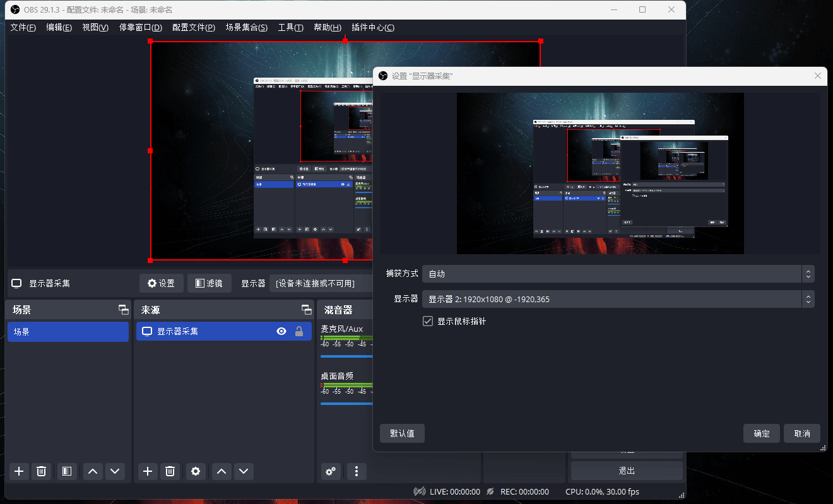Click monitor icon of 显示器采集 source row
Viewport: 833px width, 504px height.
[147, 331]
